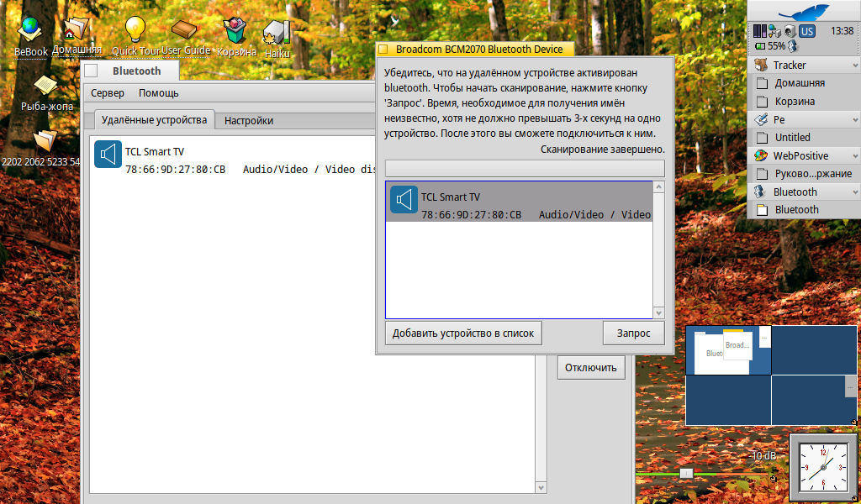861x504 pixels.
Task: Click the network status icon in Deskbar tray
Action: (x=775, y=31)
